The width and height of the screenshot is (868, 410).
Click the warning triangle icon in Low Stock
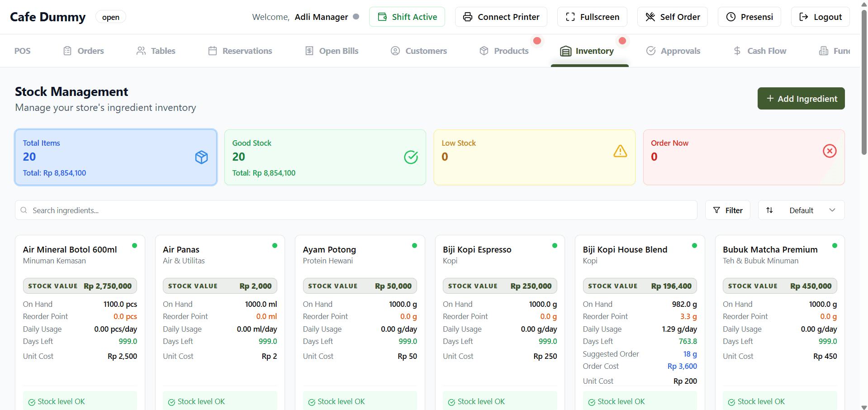point(620,151)
